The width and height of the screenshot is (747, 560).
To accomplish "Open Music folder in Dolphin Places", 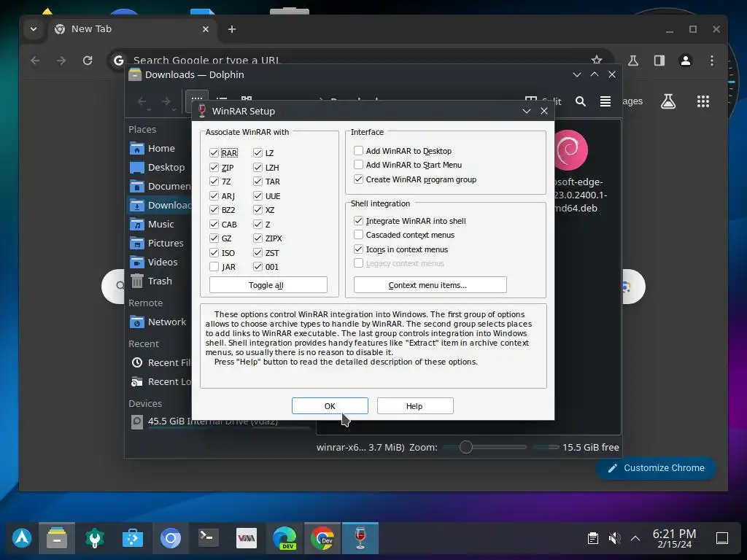I will pos(160,225).
